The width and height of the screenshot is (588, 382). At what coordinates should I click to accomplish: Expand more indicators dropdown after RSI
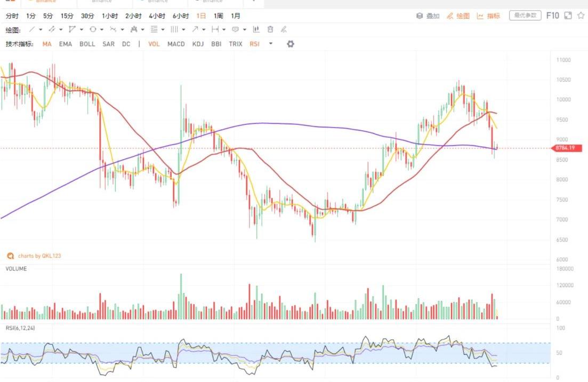pyautogui.click(x=271, y=44)
